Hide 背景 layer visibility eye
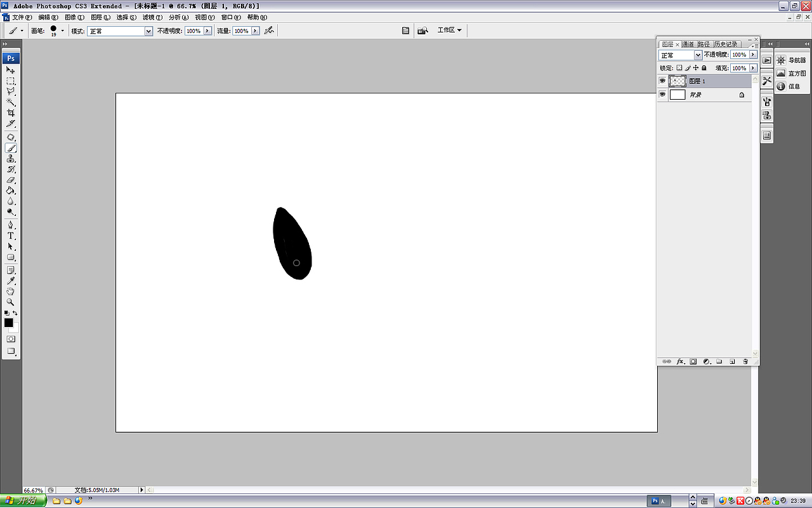The height and width of the screenshot is (508, 812). click(662, 95)
